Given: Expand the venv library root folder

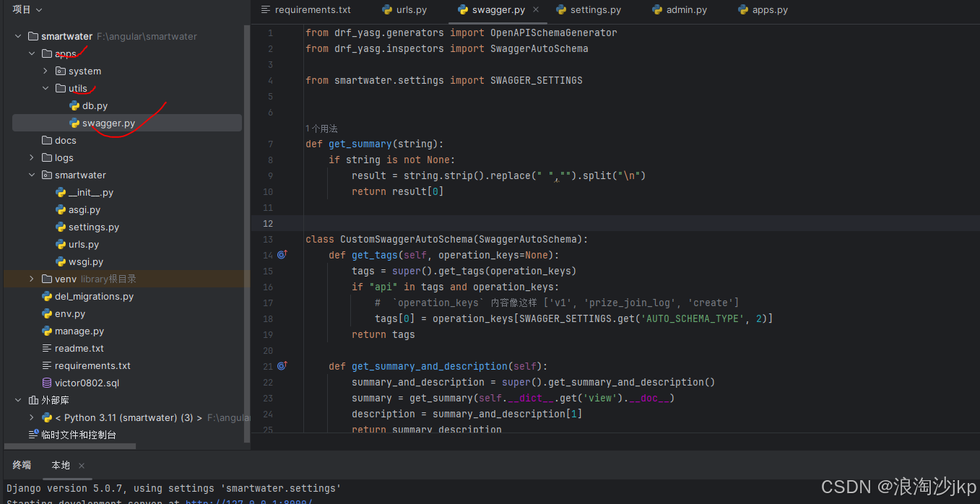Looking at the screenshot, I should tap(32, 279).
